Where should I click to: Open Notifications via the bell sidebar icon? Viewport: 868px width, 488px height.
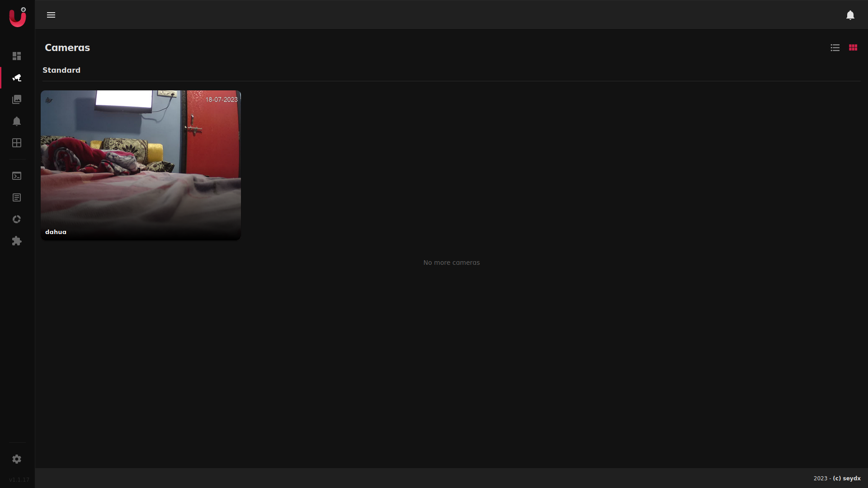coord(17,121)
